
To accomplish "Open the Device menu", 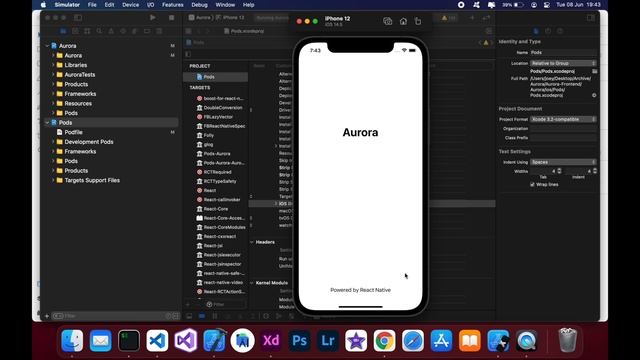I will click(x=131, y=5).
